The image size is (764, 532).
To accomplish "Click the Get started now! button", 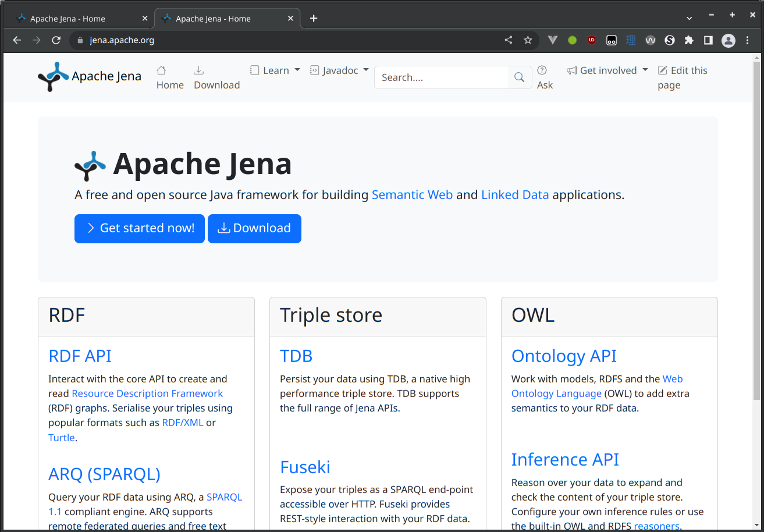I will click(140, 228).
